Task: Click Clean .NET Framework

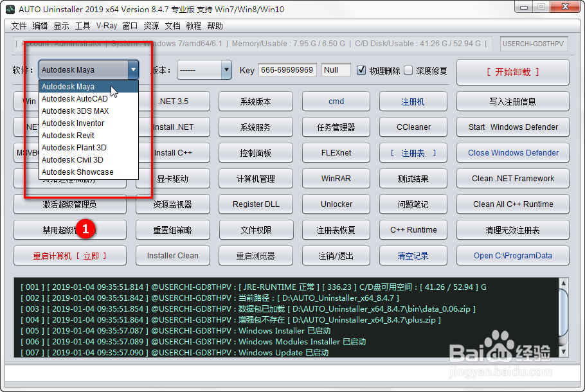Action: (x=512, y=179)
